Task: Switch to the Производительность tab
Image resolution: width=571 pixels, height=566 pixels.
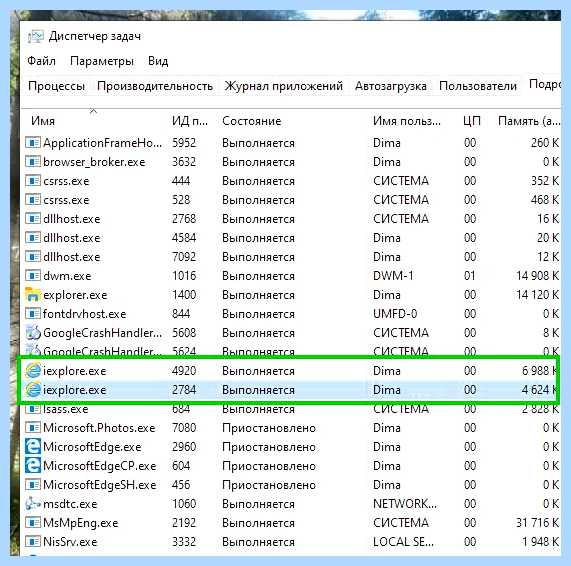Action: [155, 86]
